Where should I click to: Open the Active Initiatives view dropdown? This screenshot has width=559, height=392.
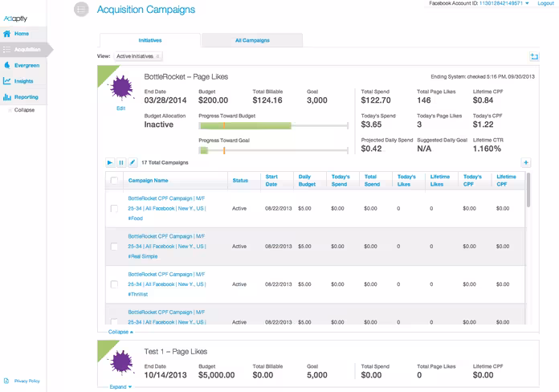click(138, 56)
